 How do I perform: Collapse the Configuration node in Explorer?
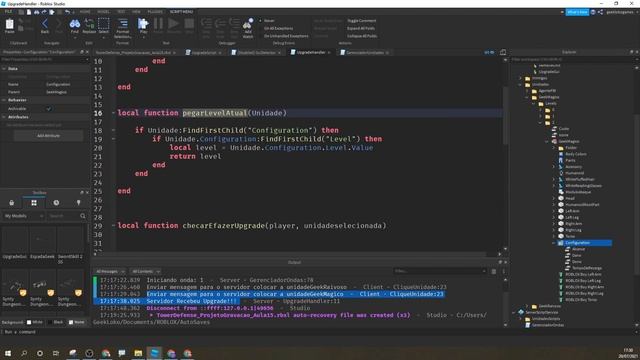[554, 243]
